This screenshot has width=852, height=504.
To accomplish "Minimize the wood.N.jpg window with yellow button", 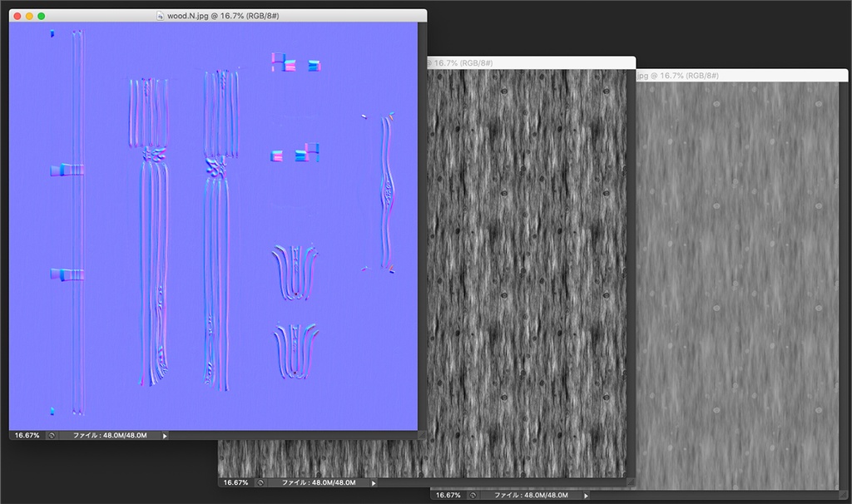I will tap(29, 17).
